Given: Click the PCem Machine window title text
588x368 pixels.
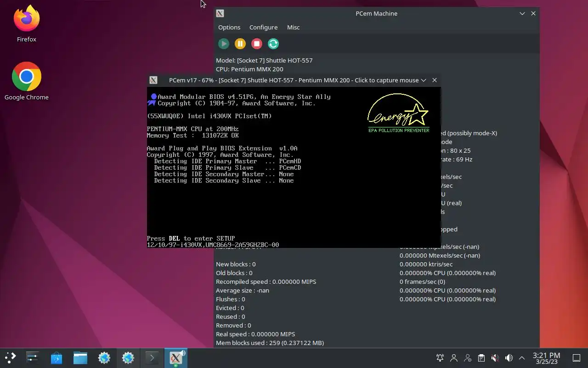Looking at the screenshot, I should point(376,13).
